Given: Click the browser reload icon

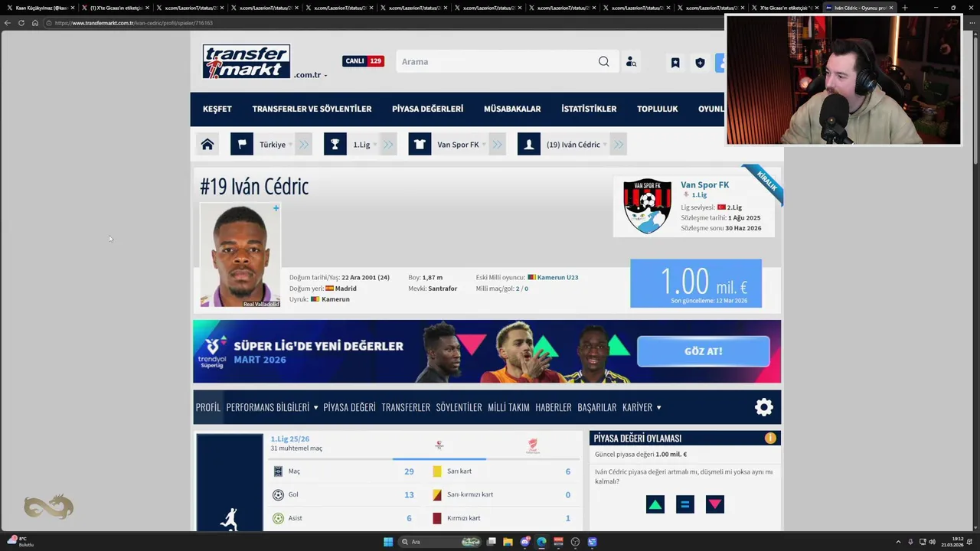Looking at the screenshot, I should 21,23.
